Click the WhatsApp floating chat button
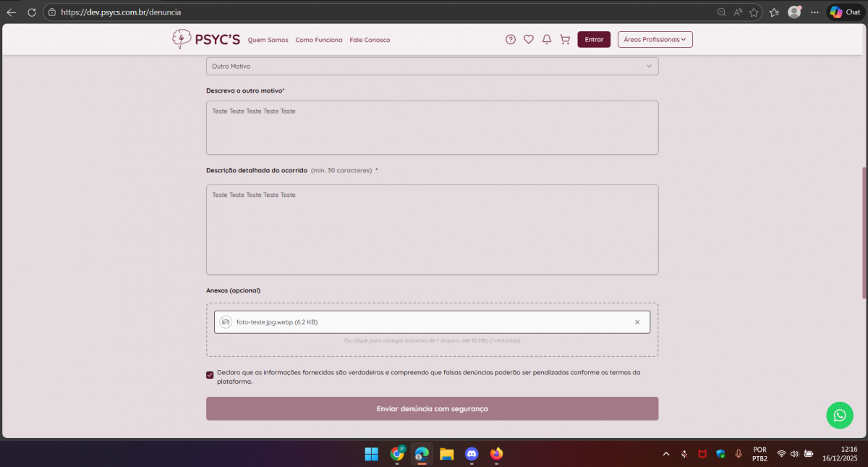Viewport: 868px width, 467px height. pyautogui.click(x=839, y=415)
